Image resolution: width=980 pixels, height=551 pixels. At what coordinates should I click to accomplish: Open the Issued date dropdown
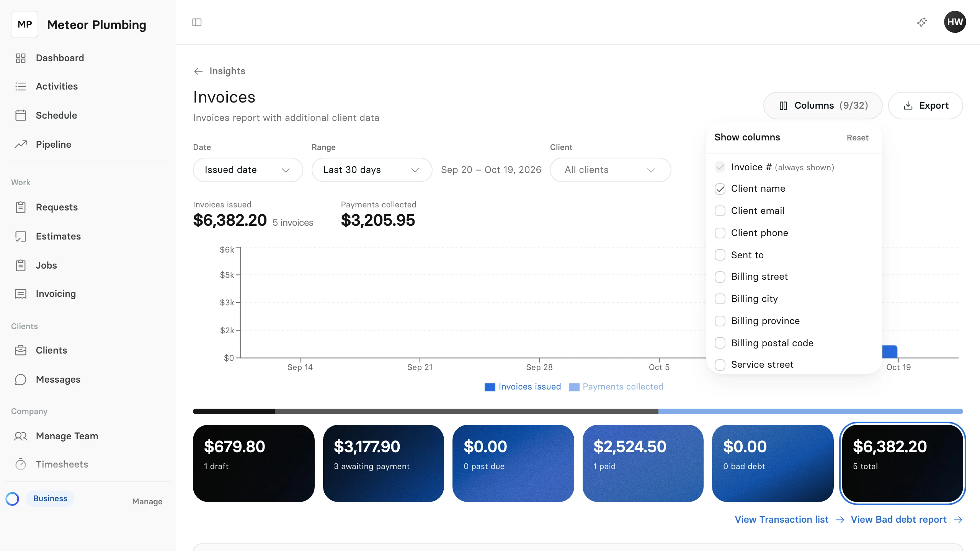pyautogui.click(x=248, y=170)
